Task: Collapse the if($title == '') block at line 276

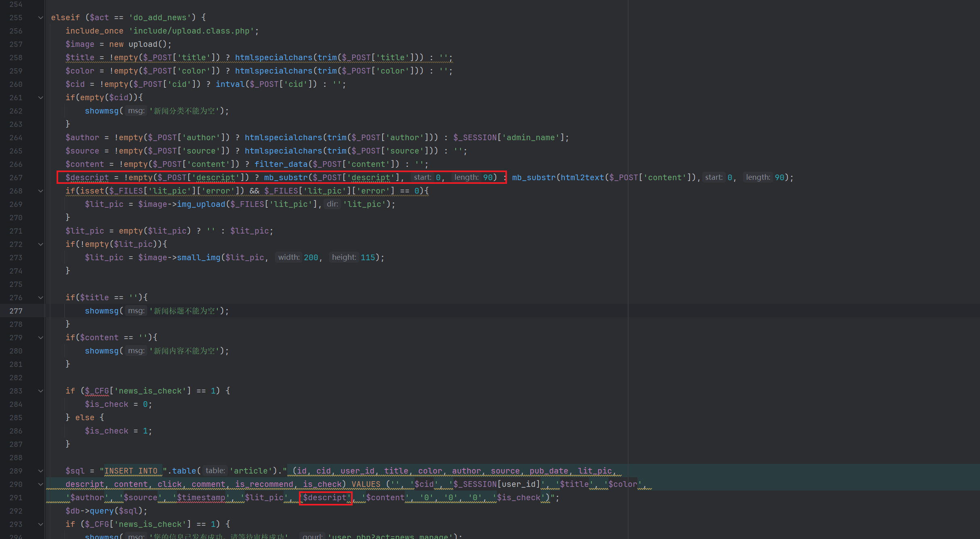Action: click(x=40, y=297)
